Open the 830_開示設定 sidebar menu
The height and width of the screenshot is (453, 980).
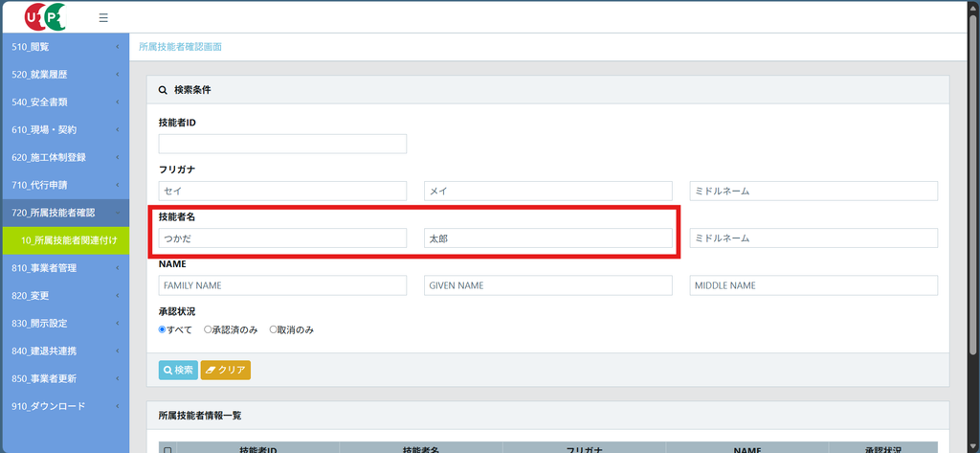tap(66, 323)
